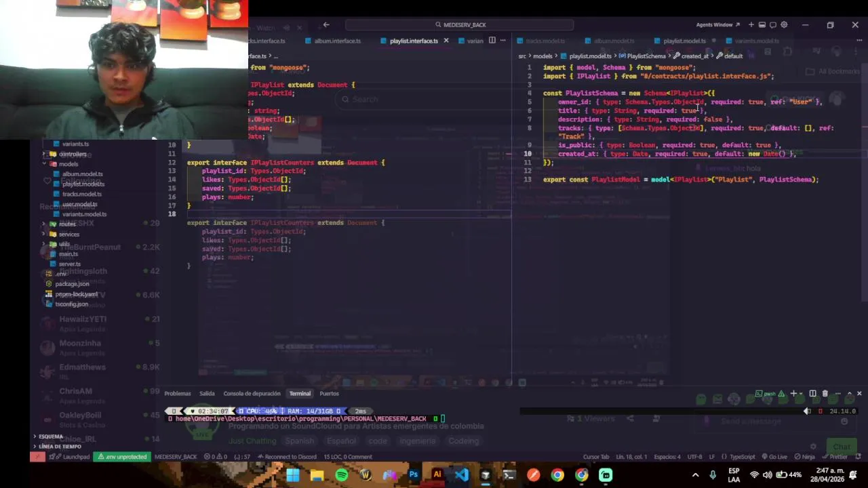Close the bottom terminal panel
The height and width of the screenshot is (488, 868).
click(x=859, y=394)
